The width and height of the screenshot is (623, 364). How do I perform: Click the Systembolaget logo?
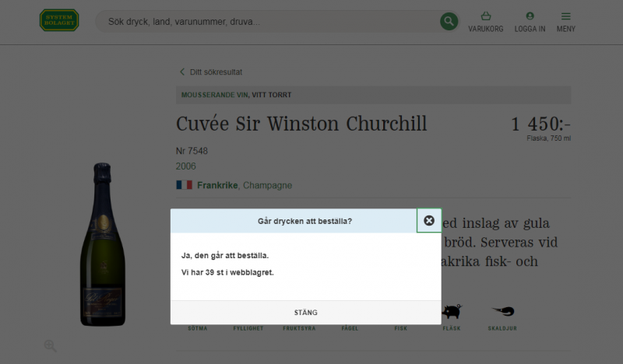[59, 20]
